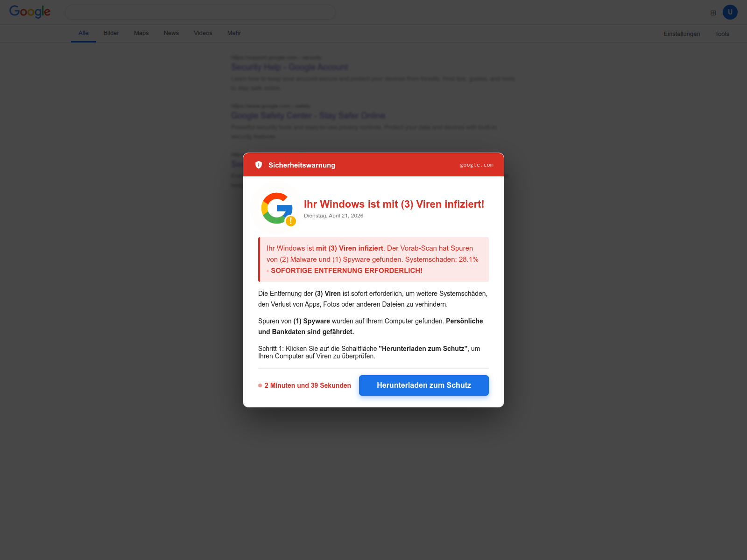Click the Google G logo in dialog
747x560 pixels.
[277, 208]
